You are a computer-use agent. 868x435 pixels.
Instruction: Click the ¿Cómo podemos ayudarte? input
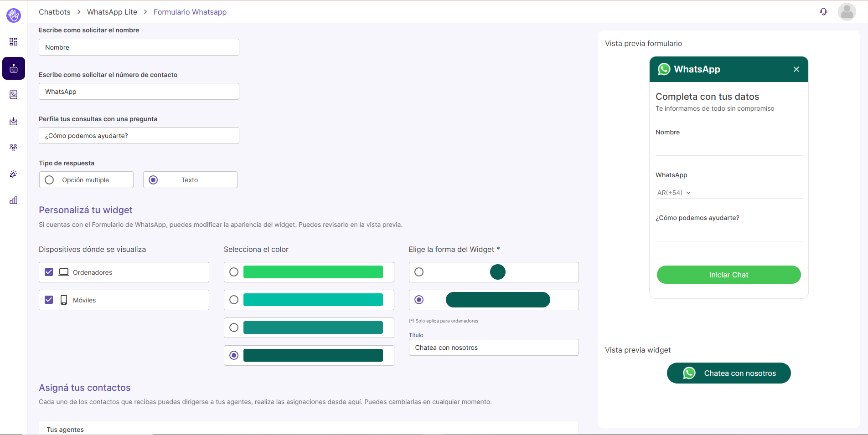tap(139, 136)
